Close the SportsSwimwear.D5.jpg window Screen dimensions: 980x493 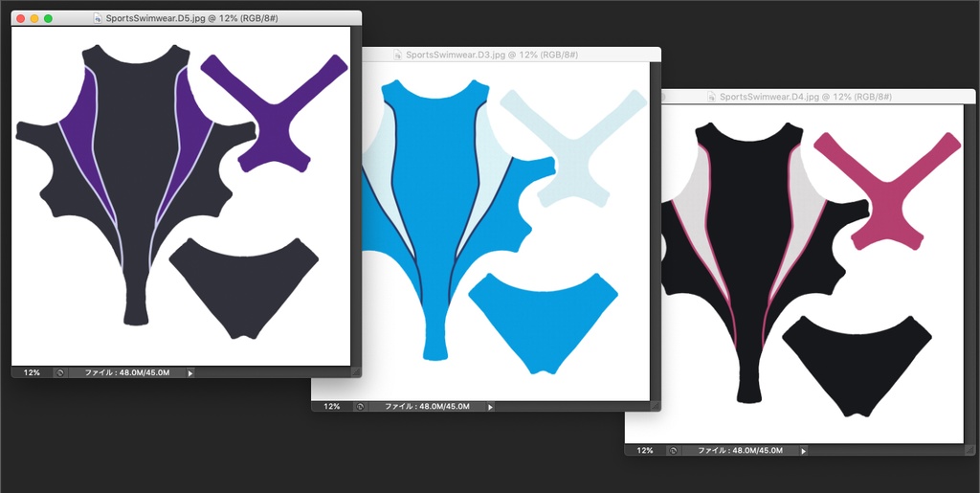(x=20, y=19)
